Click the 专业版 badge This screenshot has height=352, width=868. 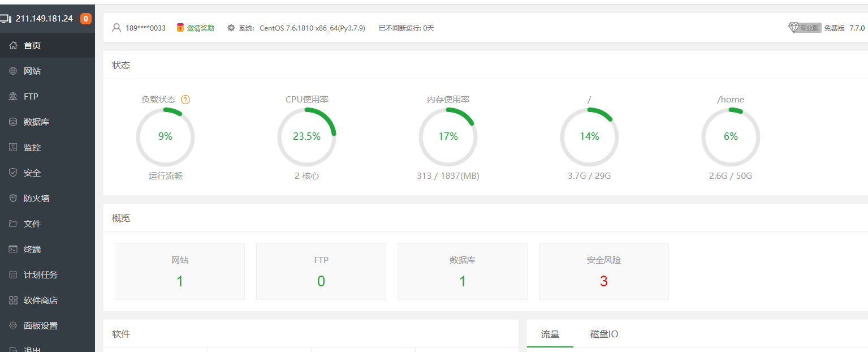click(x=809, y=28)
